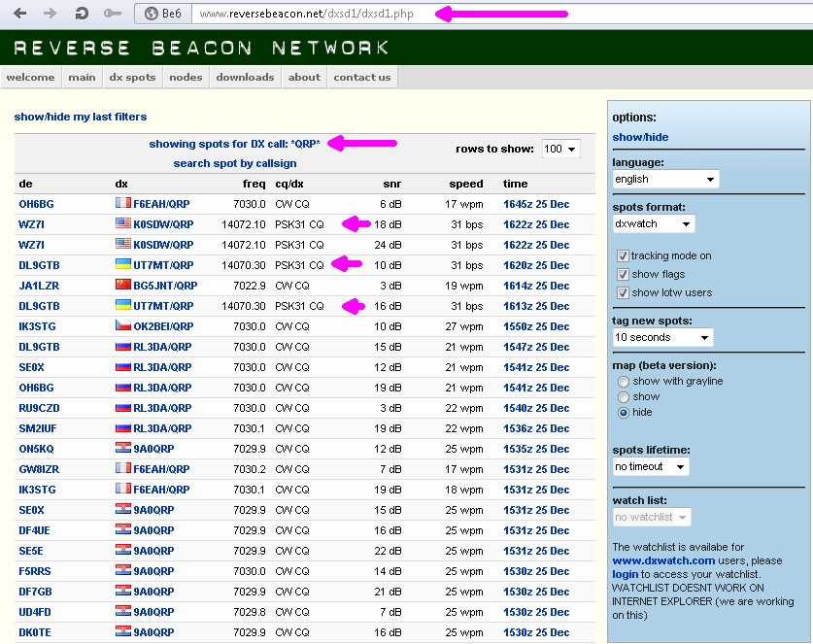The width and height of the screenshot is (813, 644).
Task: Switch to the dx spots tab
Action: [133, 78]
